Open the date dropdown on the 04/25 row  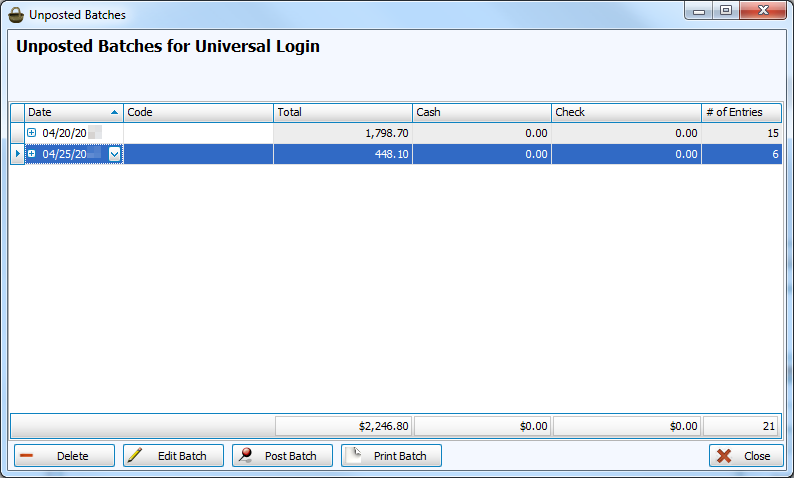115,153
